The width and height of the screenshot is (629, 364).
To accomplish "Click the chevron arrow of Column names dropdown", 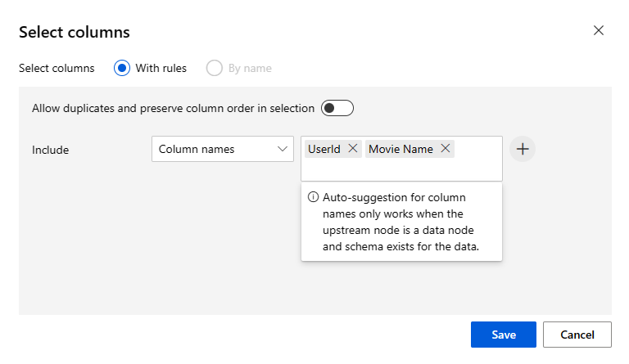I will click(283, 149).
